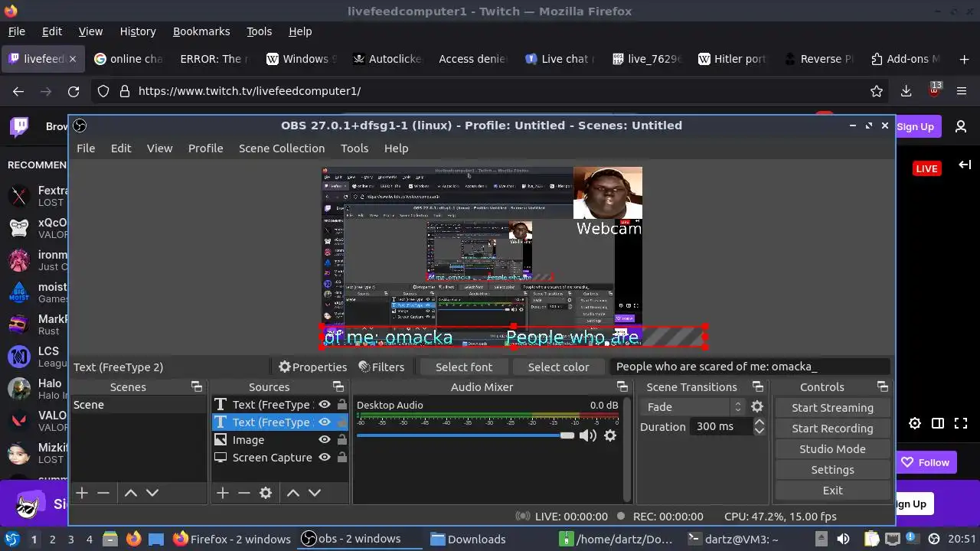Open the Fade transition dropdown

pyautogui.click(x=694, y=407)
